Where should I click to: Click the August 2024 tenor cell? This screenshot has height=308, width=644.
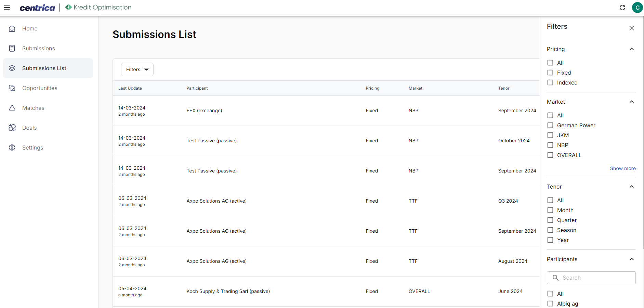click(513, 261)
